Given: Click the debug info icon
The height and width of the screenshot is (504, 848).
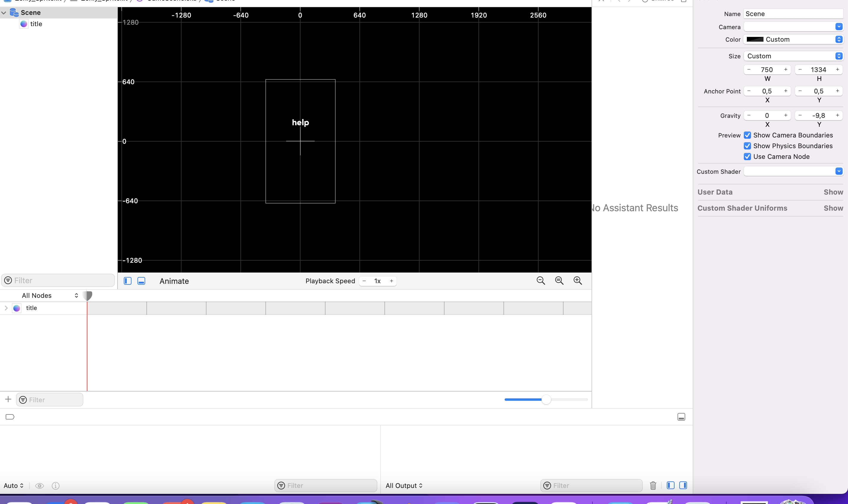Looking at the screenshot, I should 56,486.
